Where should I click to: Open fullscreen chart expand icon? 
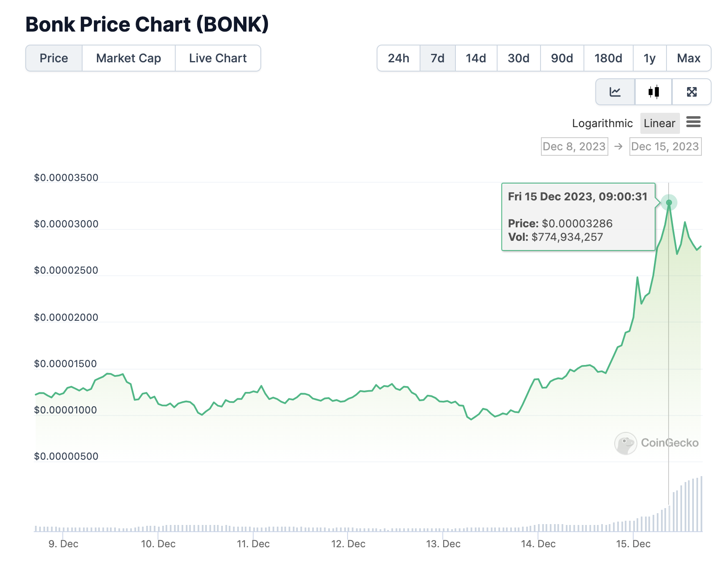pyautogui.click(x=691, y=92)
